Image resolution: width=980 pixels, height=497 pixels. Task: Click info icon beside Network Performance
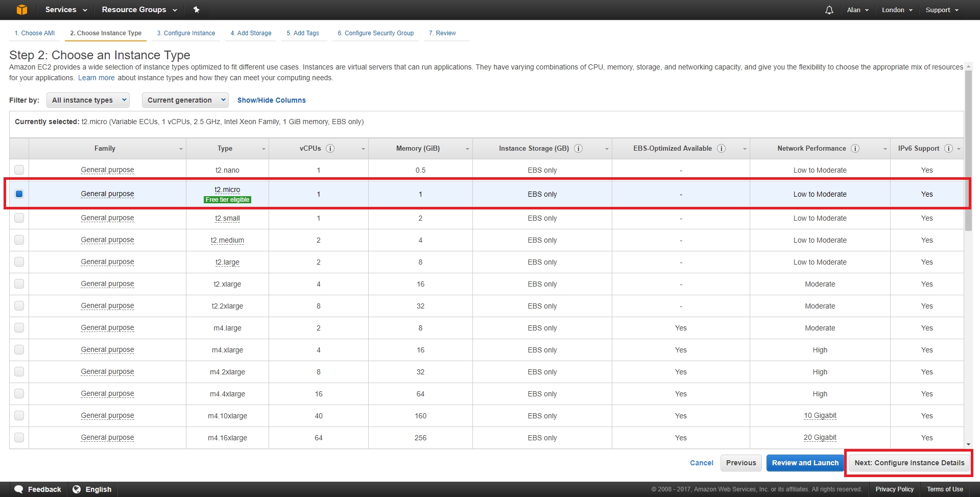(x=855, y=149)
